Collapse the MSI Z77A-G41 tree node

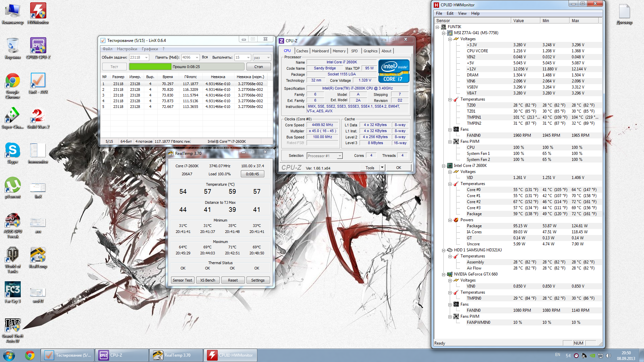click(x=443, y=33)
